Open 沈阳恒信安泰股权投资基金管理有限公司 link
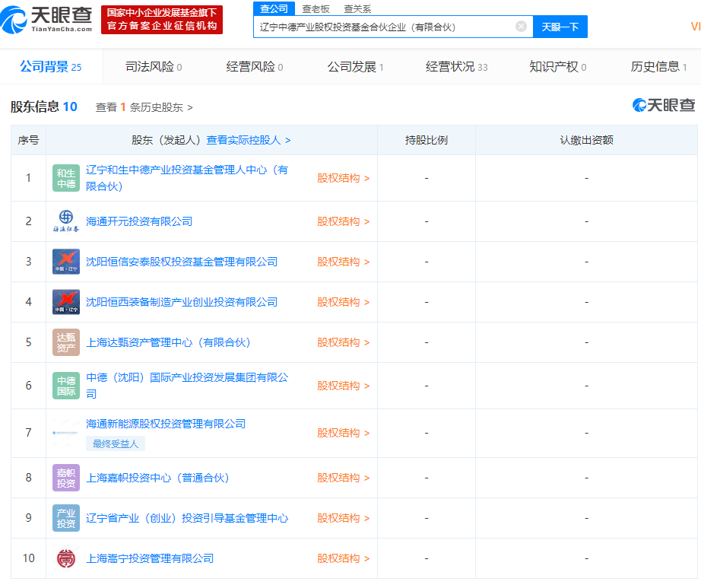 182,262
